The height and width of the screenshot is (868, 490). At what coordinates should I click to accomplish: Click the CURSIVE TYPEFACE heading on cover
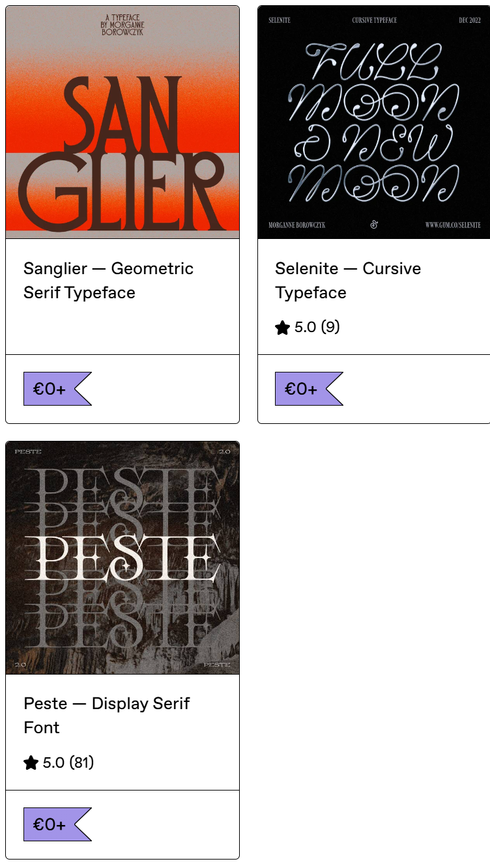click(x=375, y=20)
